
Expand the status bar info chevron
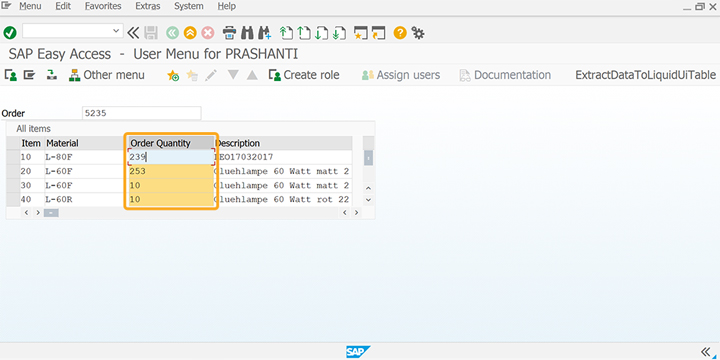click(x=707, y=352)
